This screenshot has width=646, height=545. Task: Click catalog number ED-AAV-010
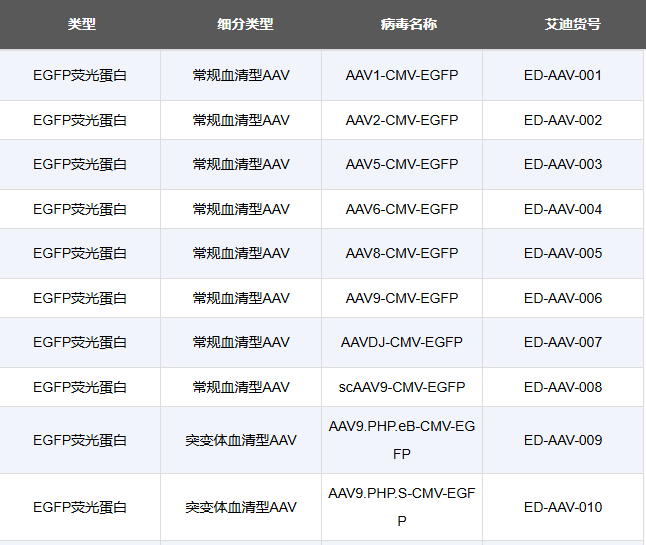tap(563, 507)
